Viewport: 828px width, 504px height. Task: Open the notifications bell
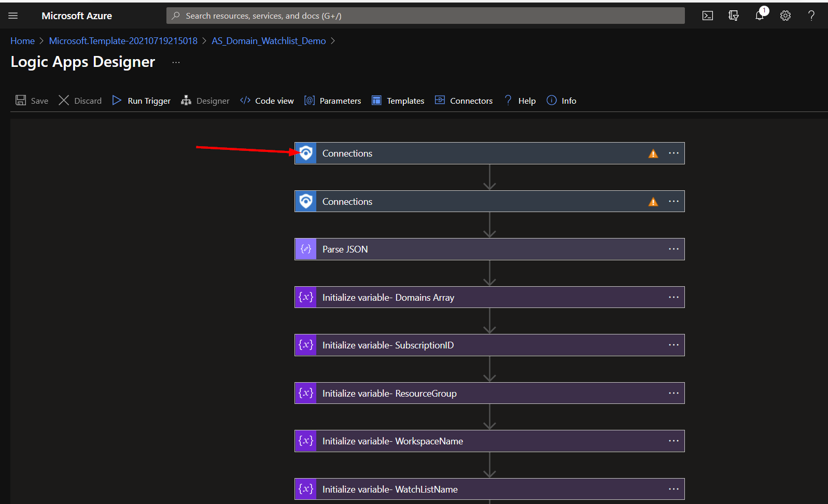point(760,15)
